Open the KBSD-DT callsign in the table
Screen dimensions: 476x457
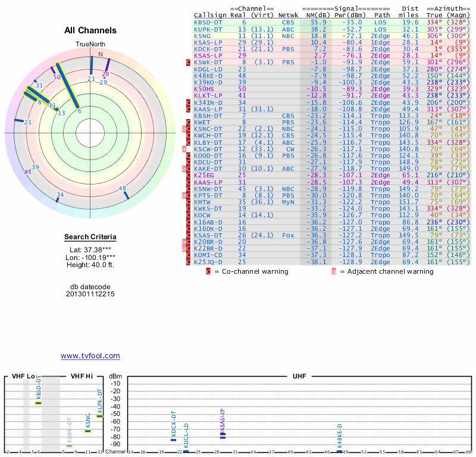tap(208, 22)
